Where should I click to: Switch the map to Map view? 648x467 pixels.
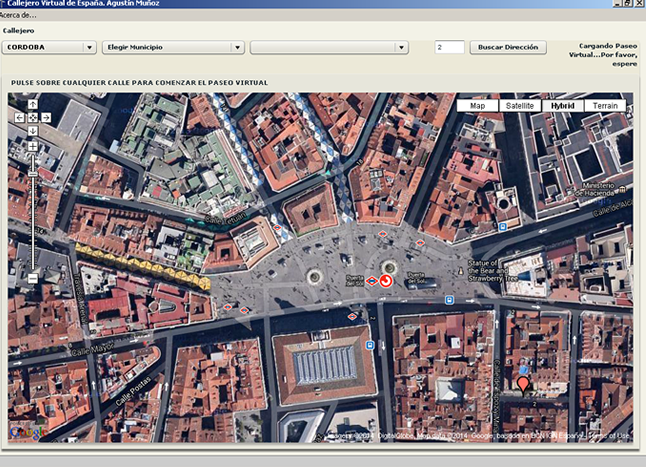tap(477, 106)
